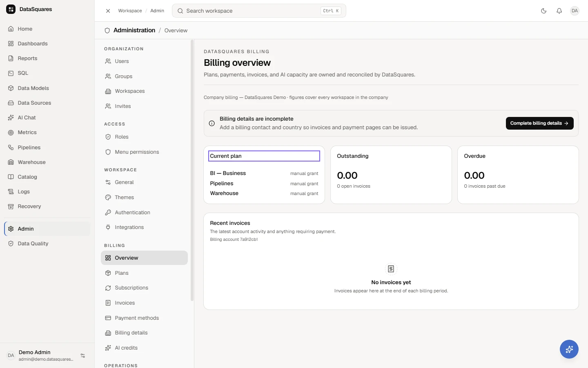
Task: Open the Reports section
Action: [47, 58]
